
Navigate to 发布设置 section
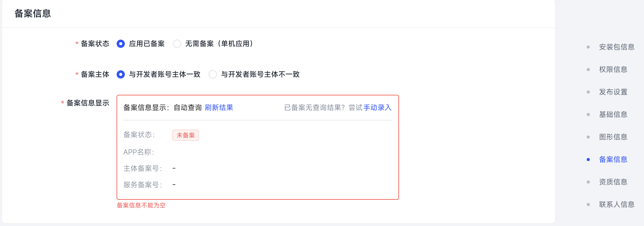[613, 92]
